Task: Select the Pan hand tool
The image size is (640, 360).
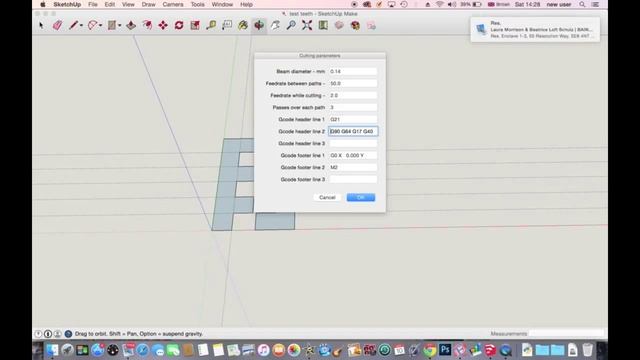Action: [275, 25]
